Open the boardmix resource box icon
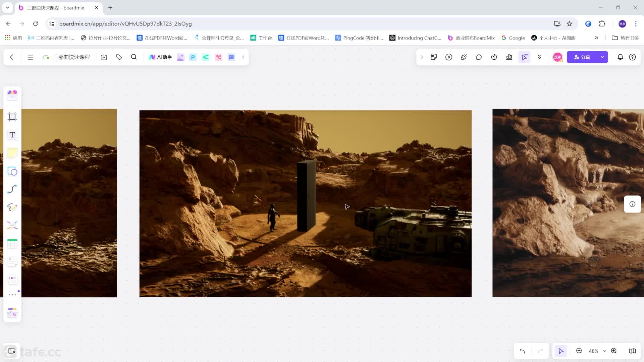The width and height of the screenshot is (644, 362). click(x=12, y=313)
